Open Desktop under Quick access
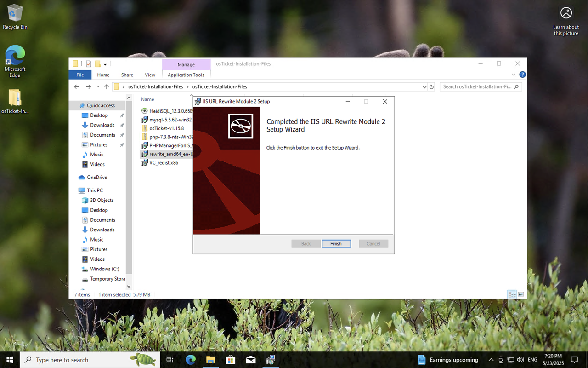 [99, 115]
